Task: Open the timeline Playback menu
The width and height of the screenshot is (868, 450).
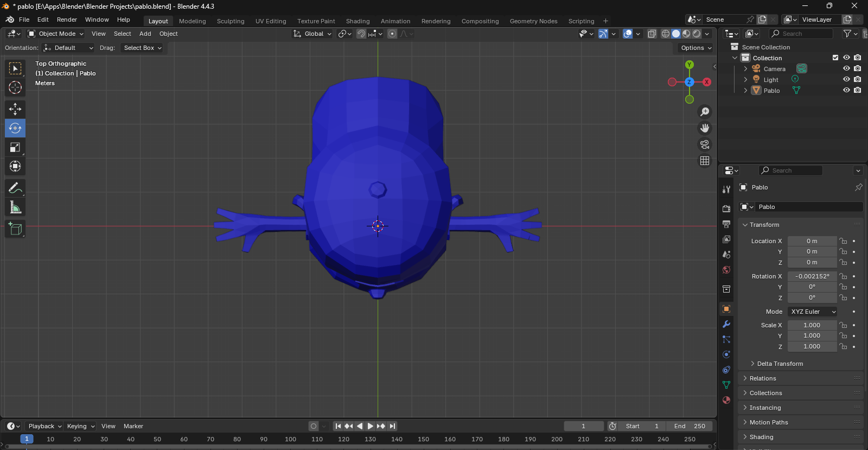Action: pos(44,426)
